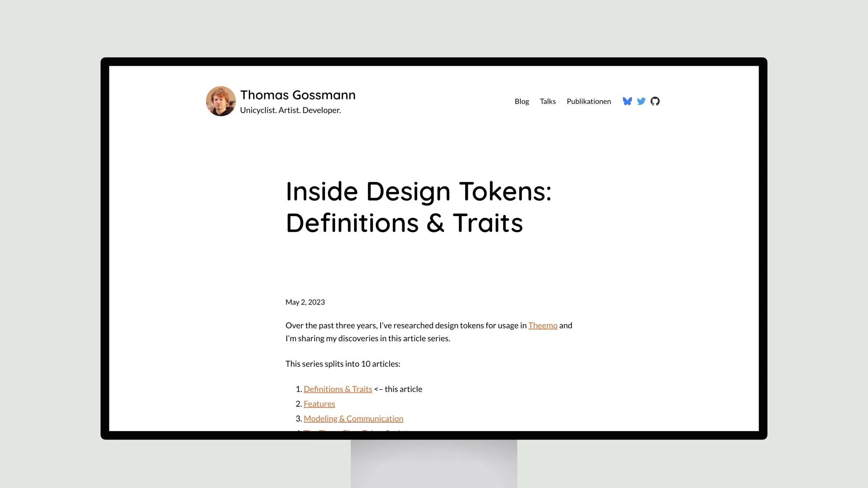Click the Bluesky icon in navigation
The width and height of the screenshot is (868, 488).
pos(627,101)
